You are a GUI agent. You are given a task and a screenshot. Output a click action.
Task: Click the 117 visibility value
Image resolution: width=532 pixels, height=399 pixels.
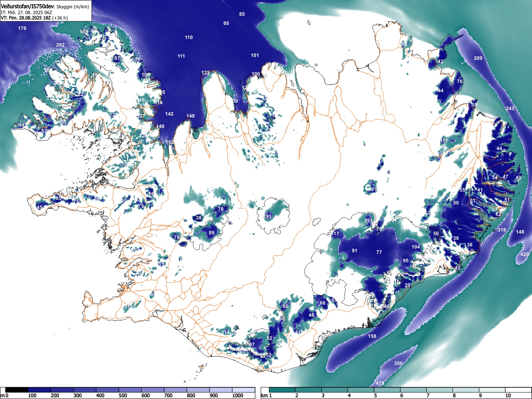335,234
